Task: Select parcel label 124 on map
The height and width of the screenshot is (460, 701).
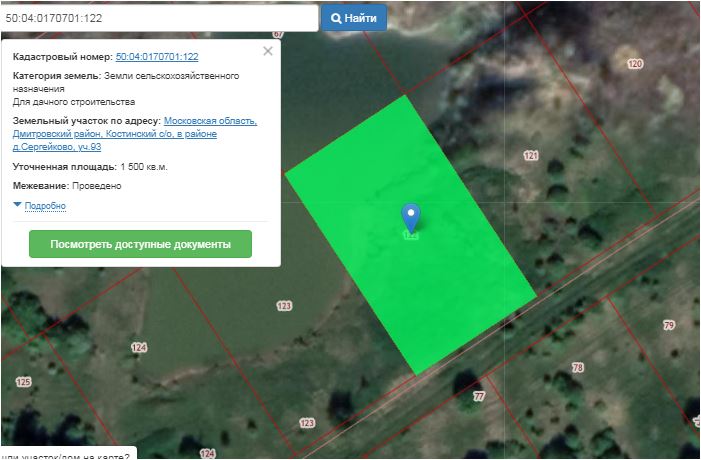Action: click(138, 347)
